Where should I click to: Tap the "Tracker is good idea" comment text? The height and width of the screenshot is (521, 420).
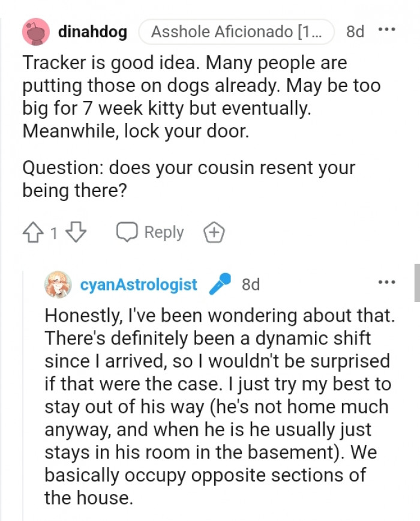(202, 96)
